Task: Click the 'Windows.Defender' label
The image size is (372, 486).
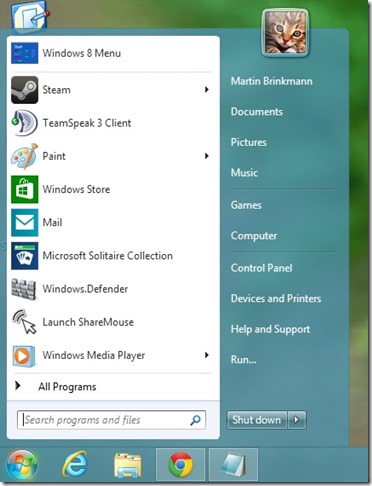Action: (x=85, y=289)
